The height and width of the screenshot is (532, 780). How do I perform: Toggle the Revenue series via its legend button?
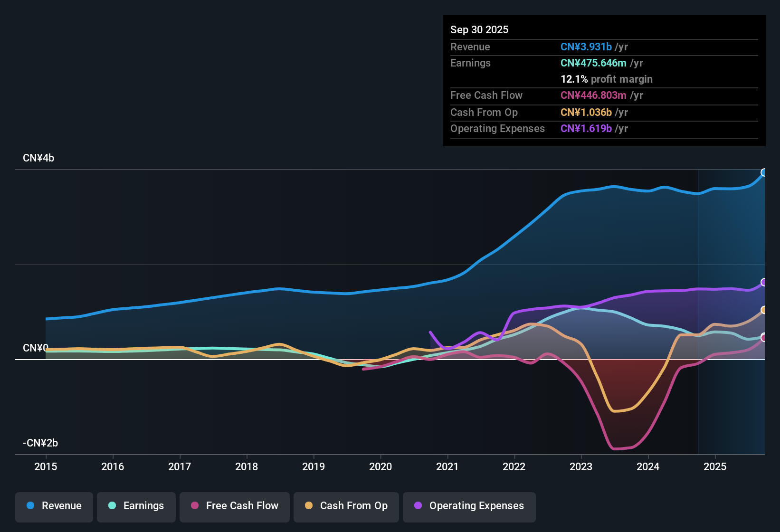point(54,506)
